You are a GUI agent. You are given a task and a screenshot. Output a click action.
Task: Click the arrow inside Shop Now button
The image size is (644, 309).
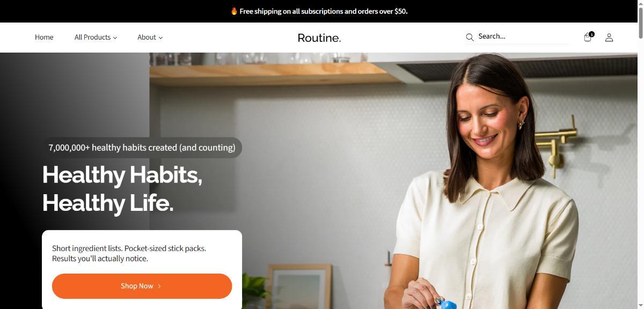pos(159,286)
